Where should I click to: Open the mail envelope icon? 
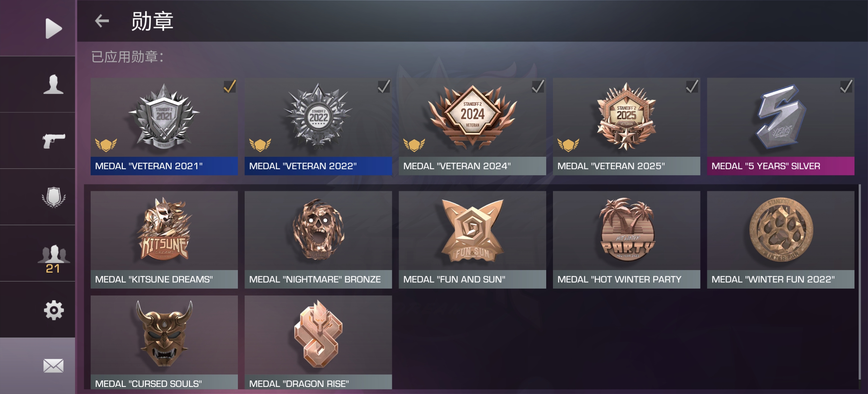point(54,366)
